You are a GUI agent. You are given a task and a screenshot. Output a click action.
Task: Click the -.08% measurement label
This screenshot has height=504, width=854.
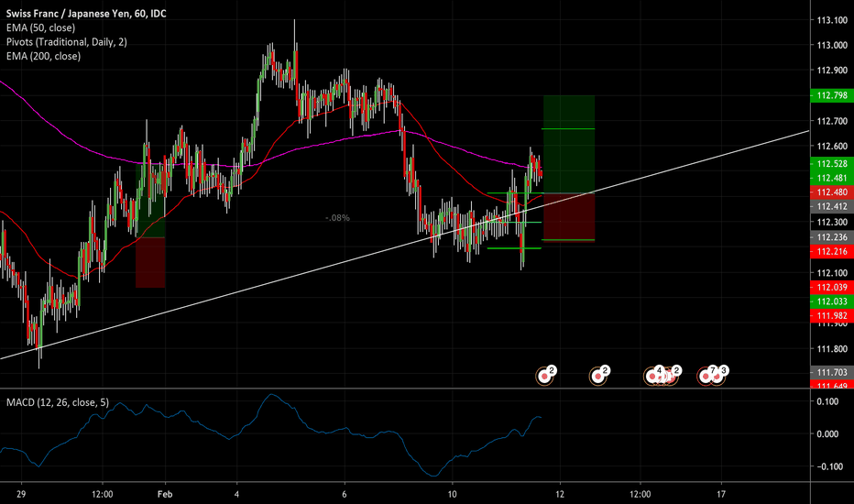coord(337,218)
